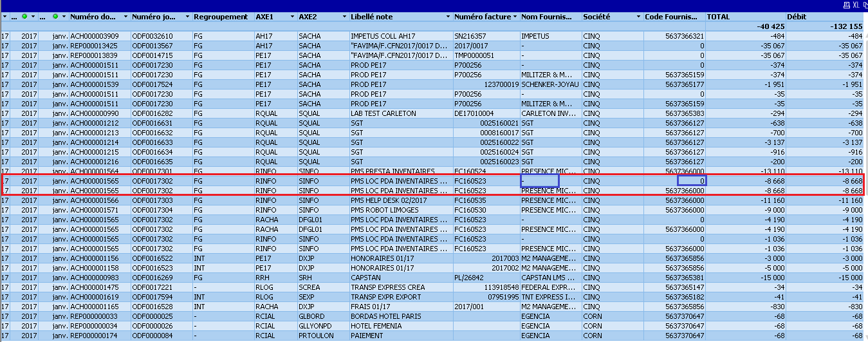Select document REP000013839

coord(94,55)
